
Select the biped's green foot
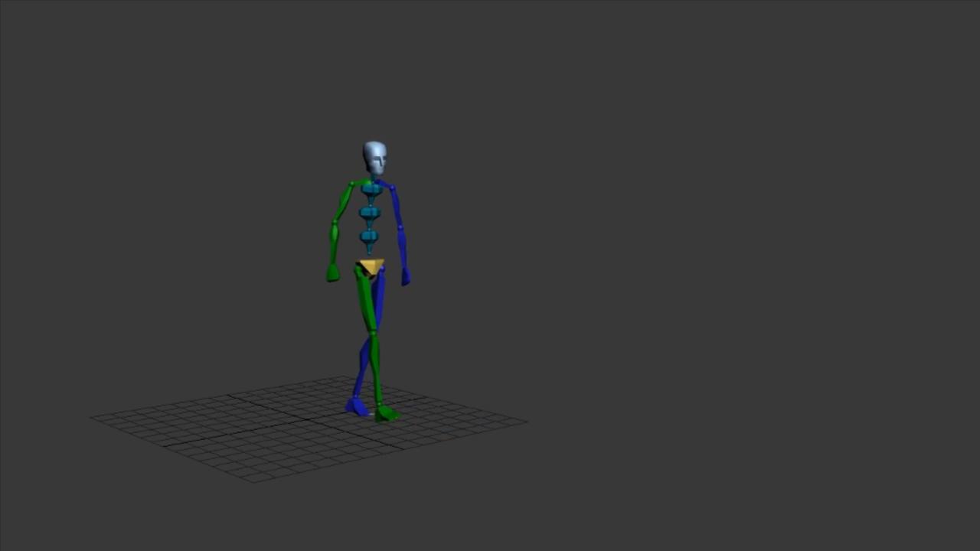[x=387, y=414]
